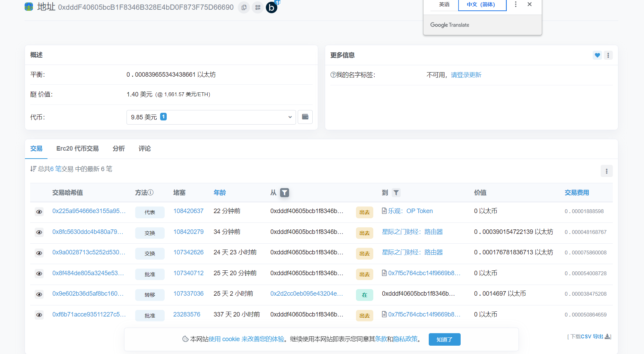Switch to Erc20 代币交易 tab
Viewport: 644px width, 354px height.
click(x=78, y=149)
